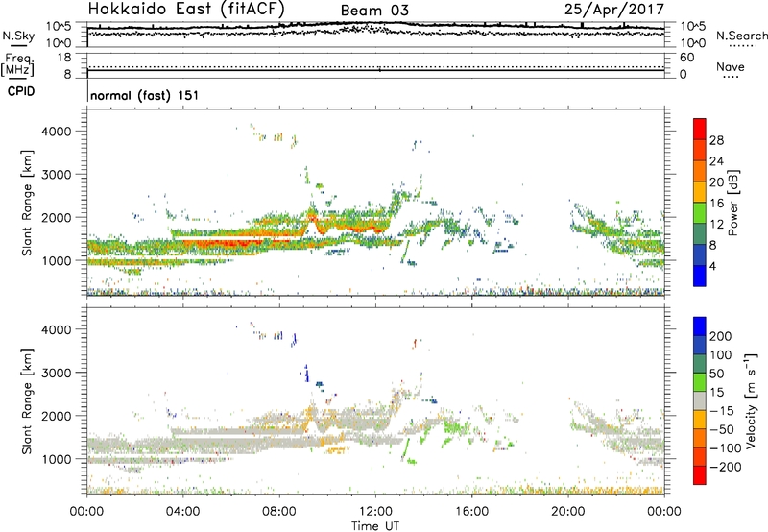
Task: Click the '-200' velocity colorbar tick
Action: pos(726,467)
